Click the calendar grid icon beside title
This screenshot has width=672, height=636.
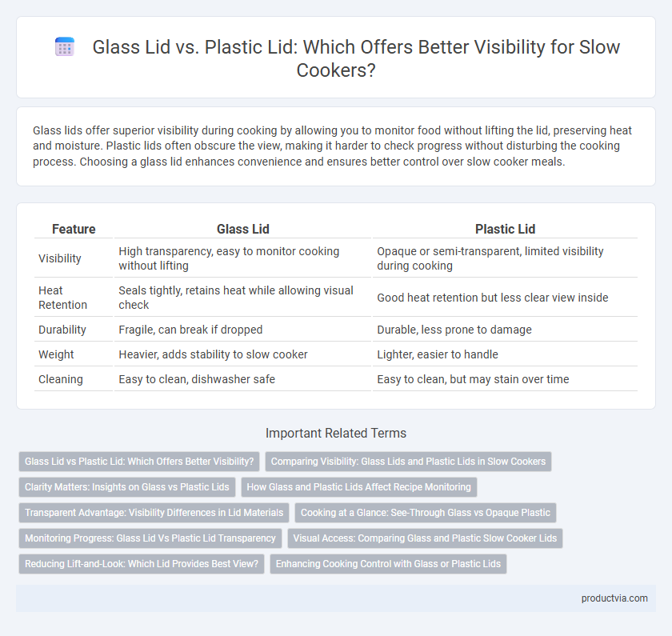(65, 46)
